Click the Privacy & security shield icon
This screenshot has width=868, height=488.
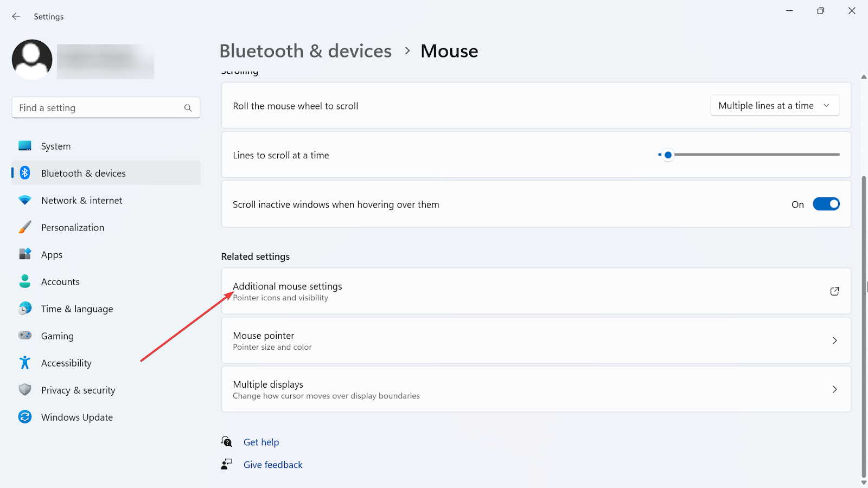[25, 390]
